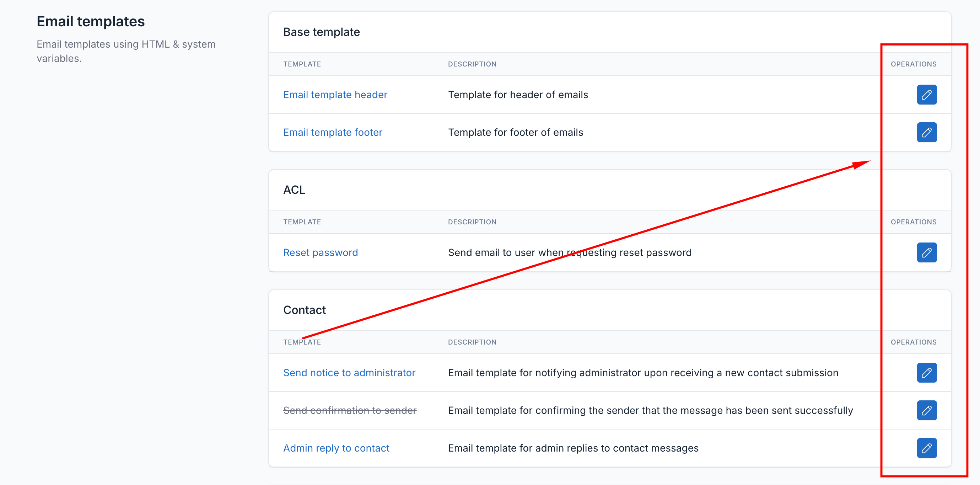Click the Email templates page title
The height and width of the screenshot is (485, 980).
click(x=91, y=21)
